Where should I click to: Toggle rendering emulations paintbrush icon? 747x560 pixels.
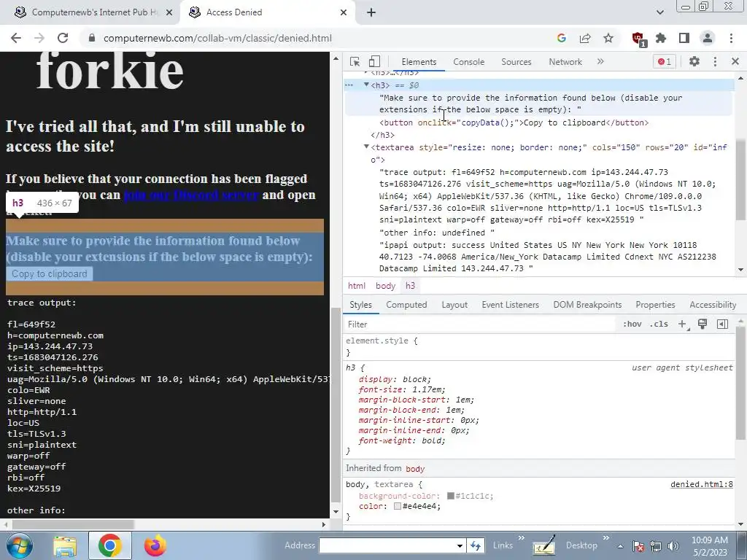[x=703, y=324]
